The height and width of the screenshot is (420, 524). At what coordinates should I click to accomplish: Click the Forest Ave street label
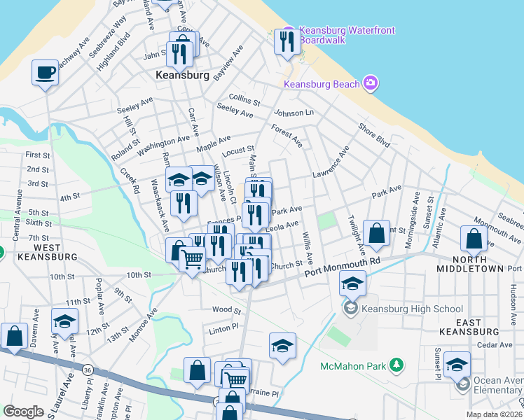pyautogui.click(x=287, y=136)
